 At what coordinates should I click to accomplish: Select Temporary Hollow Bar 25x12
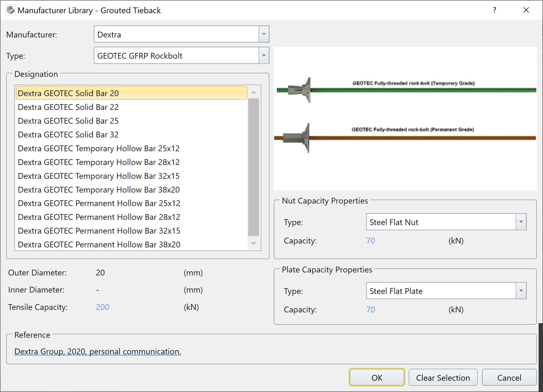point(132,148)
